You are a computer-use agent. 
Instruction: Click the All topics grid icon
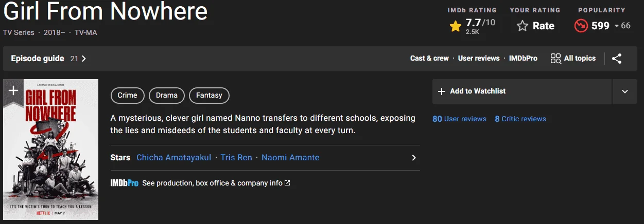tap(555, 59)
